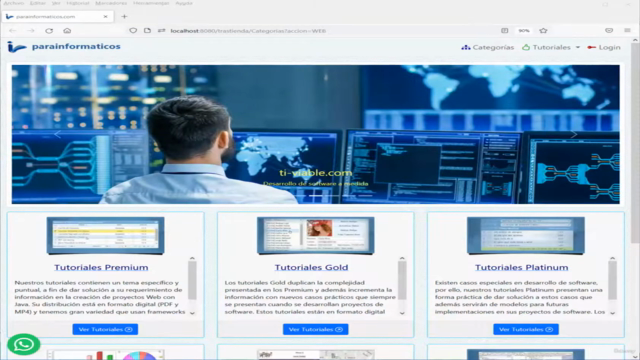640x360 pixels.
Task: Open the Tutoriales Gold title link
Action: pyautogui.click(x=311, y=267)
